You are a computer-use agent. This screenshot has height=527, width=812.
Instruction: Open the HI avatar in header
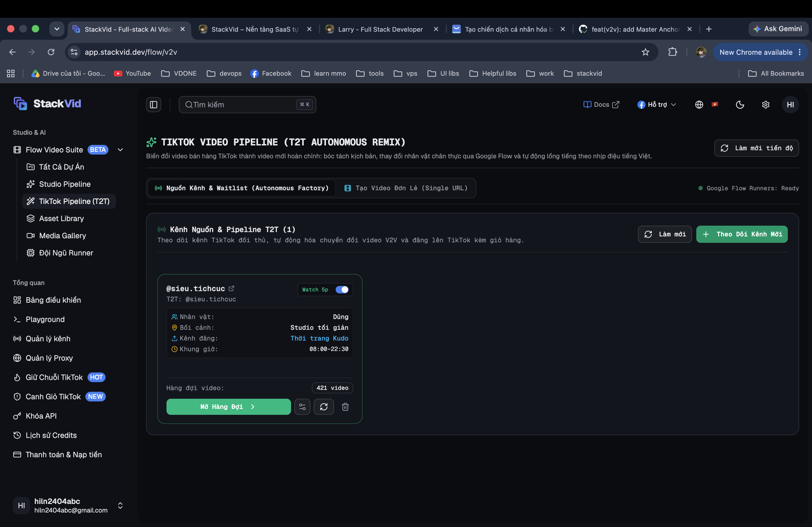pos(790,105)
